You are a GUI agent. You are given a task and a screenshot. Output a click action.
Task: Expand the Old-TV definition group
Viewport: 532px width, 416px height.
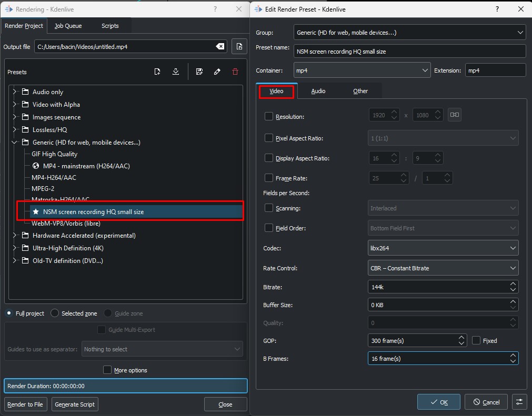(x=14, y=260)
